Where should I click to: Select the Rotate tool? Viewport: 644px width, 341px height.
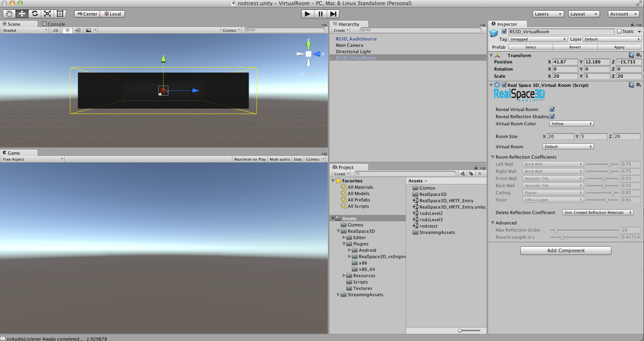pos(35,14)
